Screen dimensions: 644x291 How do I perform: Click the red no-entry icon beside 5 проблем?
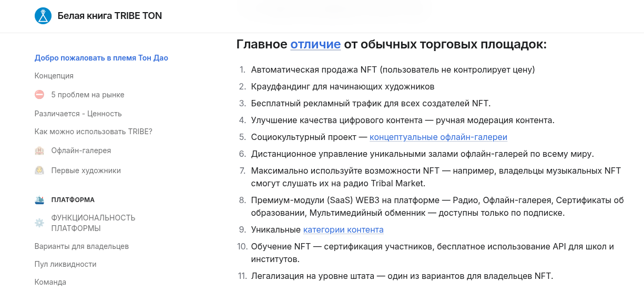pos(39,95)
